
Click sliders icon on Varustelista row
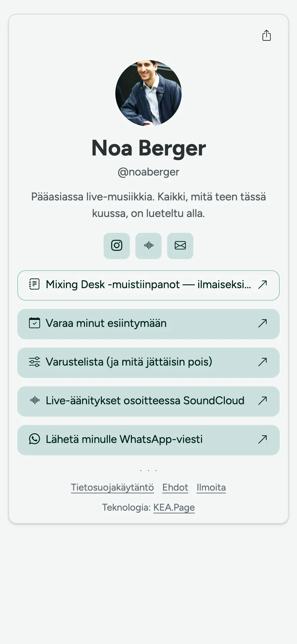tap(34, 362)
